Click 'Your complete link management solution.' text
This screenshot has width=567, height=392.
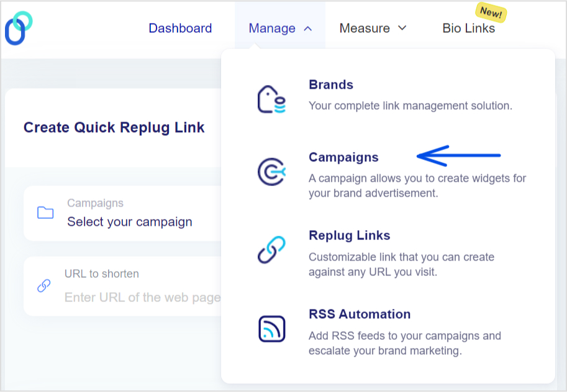tap(411, 105)
